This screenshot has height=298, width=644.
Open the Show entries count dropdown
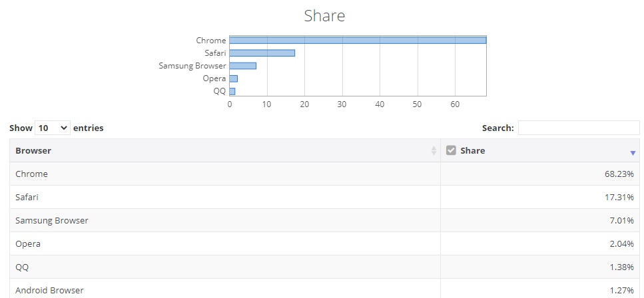pos(52,128)
